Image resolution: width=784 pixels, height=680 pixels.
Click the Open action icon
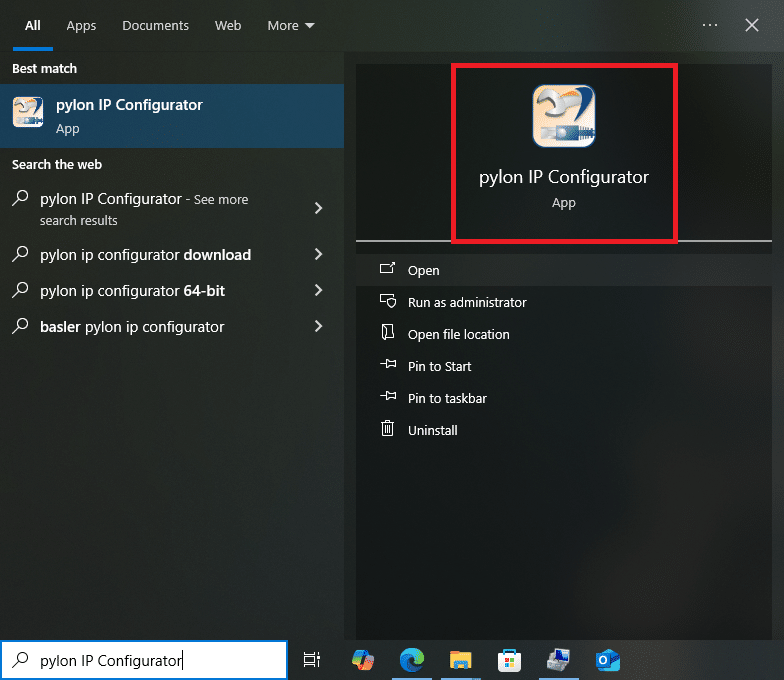[x=388, y=269]
